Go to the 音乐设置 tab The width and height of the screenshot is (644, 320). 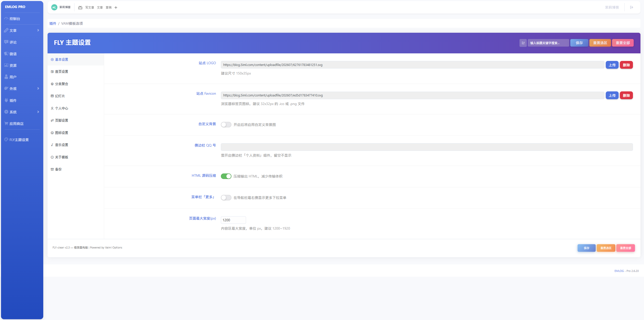click(x=76, y=145)
